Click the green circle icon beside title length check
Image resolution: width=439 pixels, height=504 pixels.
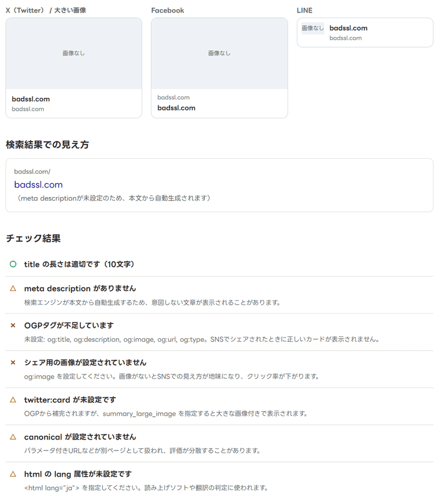coord(13,264)
